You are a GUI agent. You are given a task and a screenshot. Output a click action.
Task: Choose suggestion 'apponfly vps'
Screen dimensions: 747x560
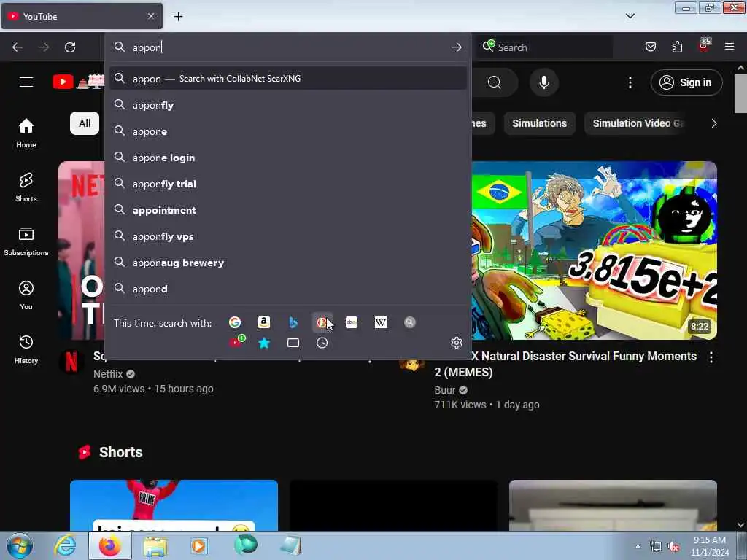point(287,236)
